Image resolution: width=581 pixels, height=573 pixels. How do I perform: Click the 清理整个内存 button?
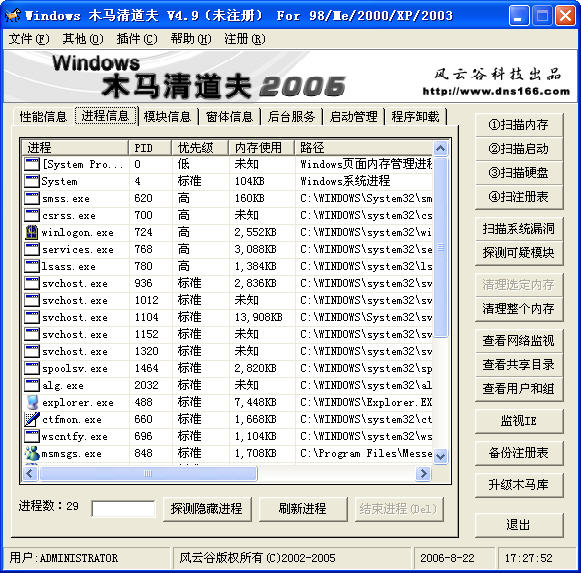tap(519, 309)
